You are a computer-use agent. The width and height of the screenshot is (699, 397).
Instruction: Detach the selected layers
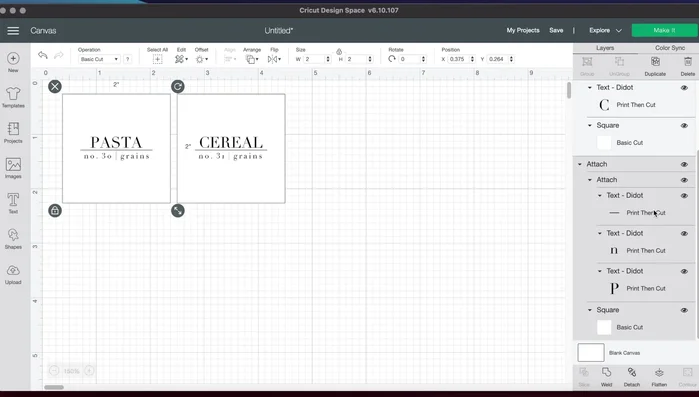pyautogui.click(x=632, y=377)
